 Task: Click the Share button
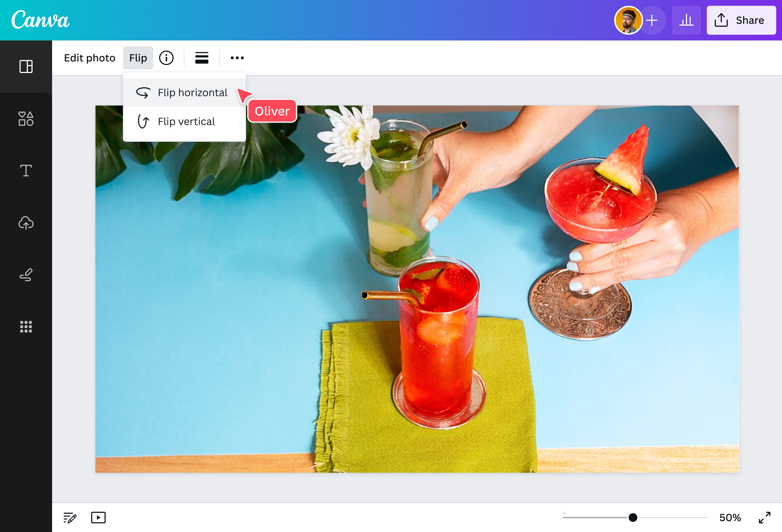tap(741, 20)
